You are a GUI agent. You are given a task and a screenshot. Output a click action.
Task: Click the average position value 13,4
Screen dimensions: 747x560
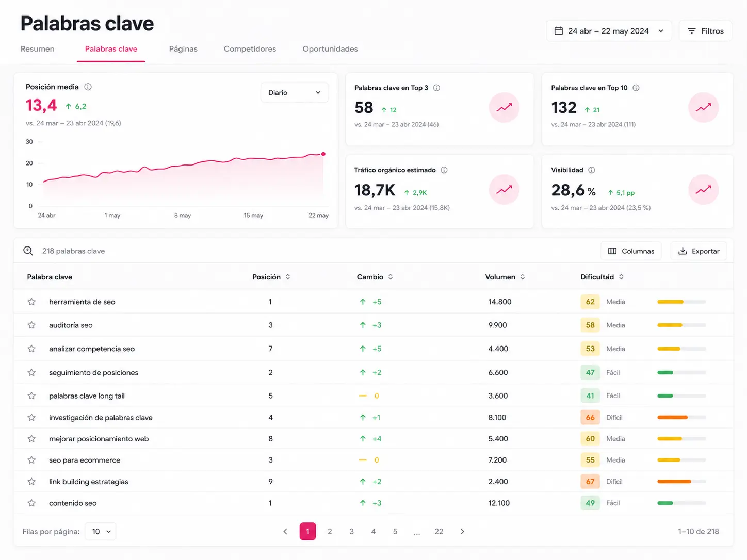tap(41, 105)
